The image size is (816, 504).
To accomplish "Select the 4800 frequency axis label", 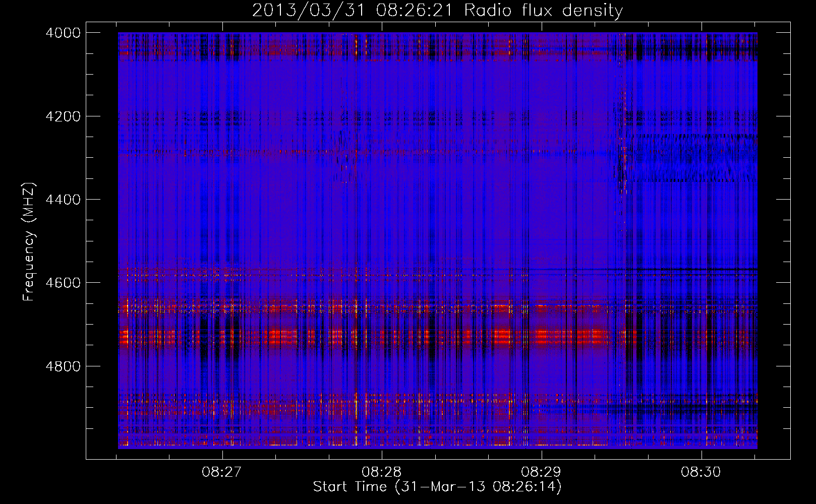I will coord(63,366).
